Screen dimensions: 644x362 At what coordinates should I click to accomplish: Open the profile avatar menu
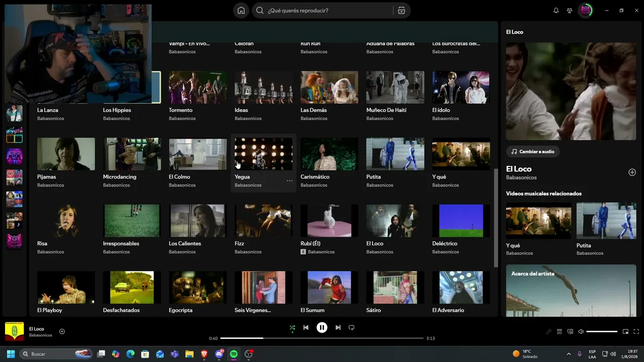click(x=586, y=11)
